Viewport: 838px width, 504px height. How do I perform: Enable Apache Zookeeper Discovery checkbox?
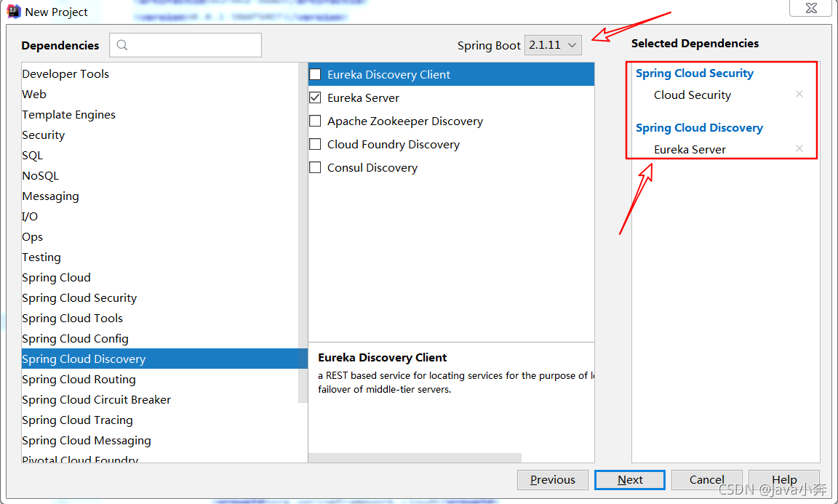tap(315, 121)
